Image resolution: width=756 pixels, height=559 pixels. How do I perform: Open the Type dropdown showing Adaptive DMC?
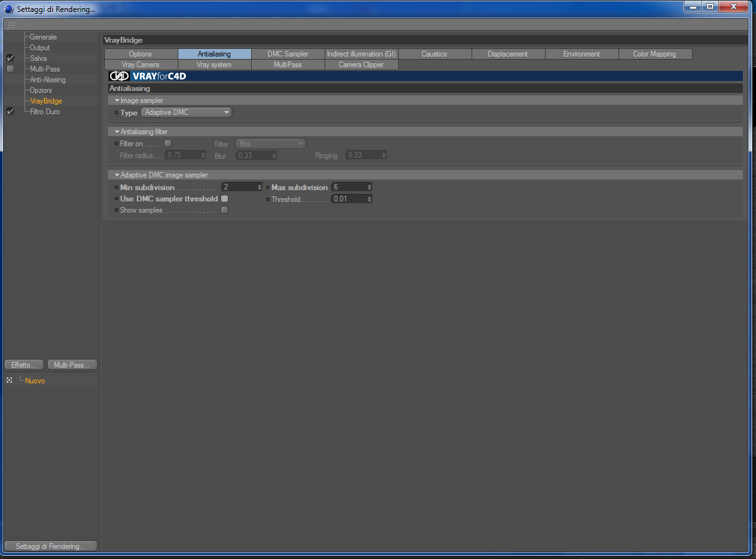(186, 112)
